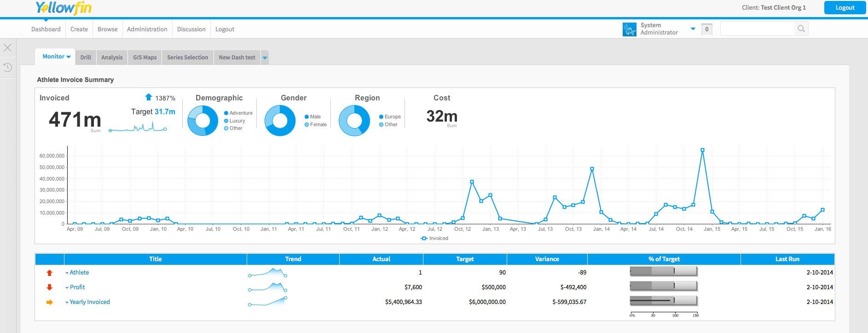Click the Invoiced legend marker below the chart
Image resolution: width=868 pixels, height=333 pixels.
pos(424,238)
